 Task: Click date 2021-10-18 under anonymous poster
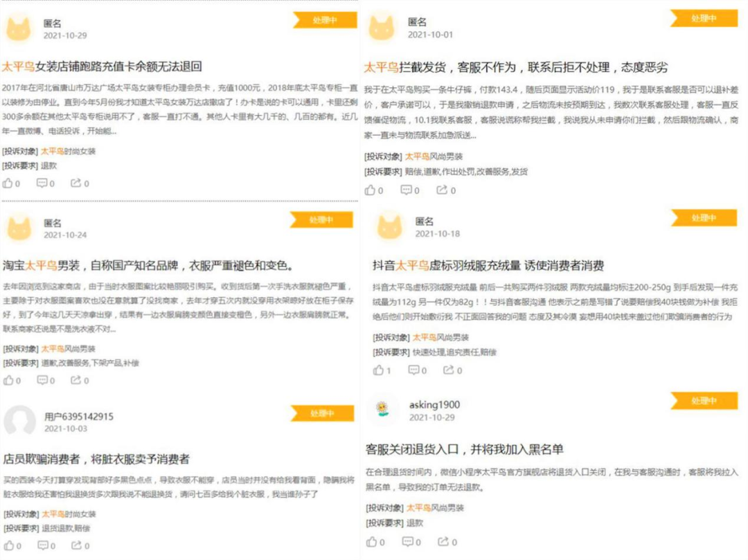click(438, 233)
